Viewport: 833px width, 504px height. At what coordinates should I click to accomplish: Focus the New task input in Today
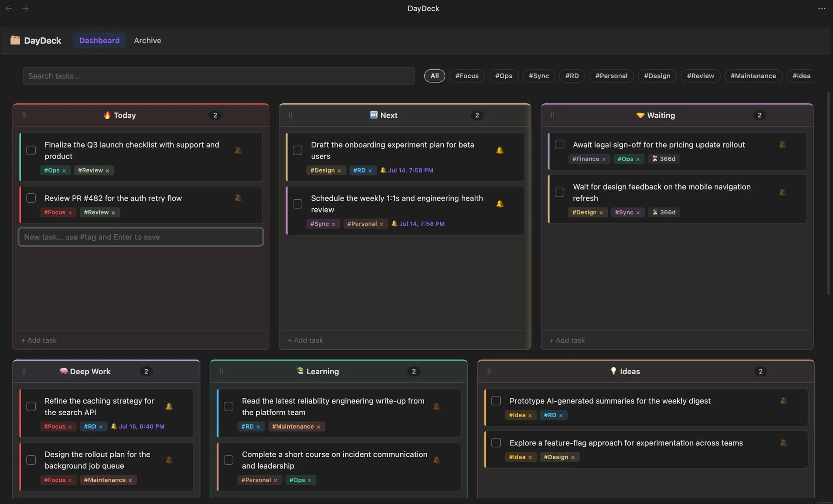[141, 237]
